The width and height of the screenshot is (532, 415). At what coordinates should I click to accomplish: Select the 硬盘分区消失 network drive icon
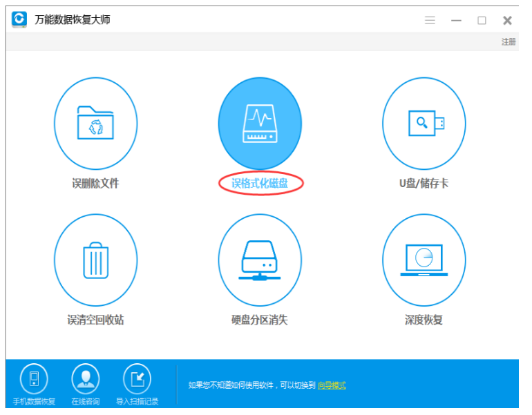point(260,260)
